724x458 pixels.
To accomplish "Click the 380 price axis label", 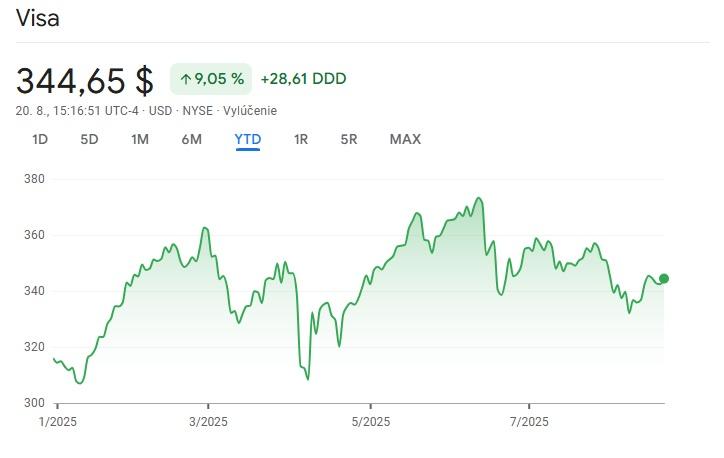I will (x=35, y=180).
